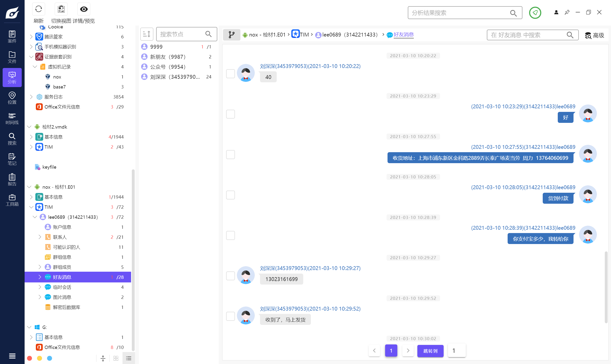Click the node sort order icon
Image resolution: width=611 pixels, height=364 pixels.
(x=147, y=34)
